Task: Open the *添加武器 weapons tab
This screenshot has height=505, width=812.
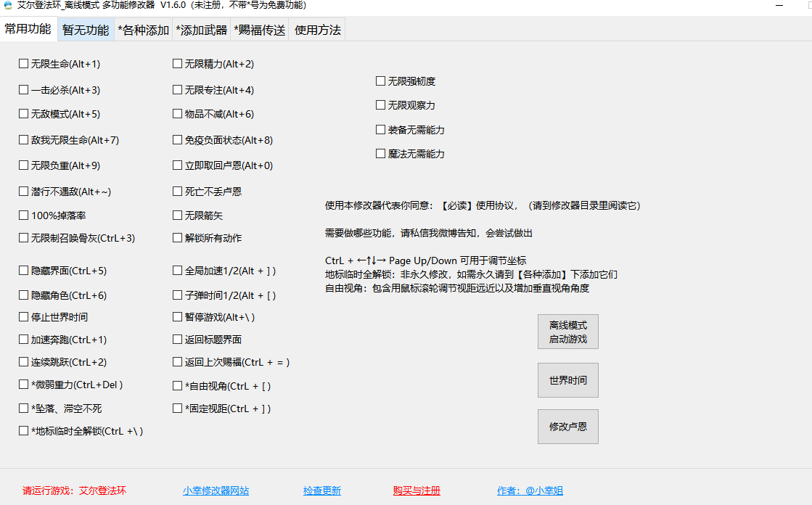Action: click(x=200, y=30)
